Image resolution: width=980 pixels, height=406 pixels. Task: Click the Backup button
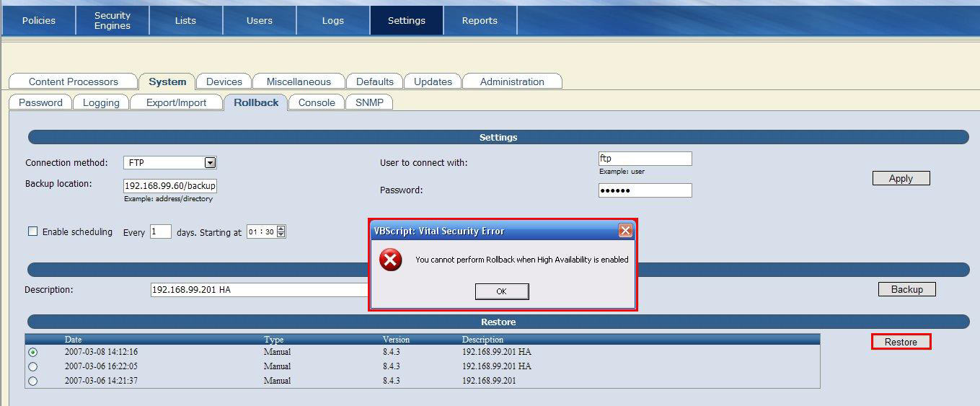click(906, 289)
